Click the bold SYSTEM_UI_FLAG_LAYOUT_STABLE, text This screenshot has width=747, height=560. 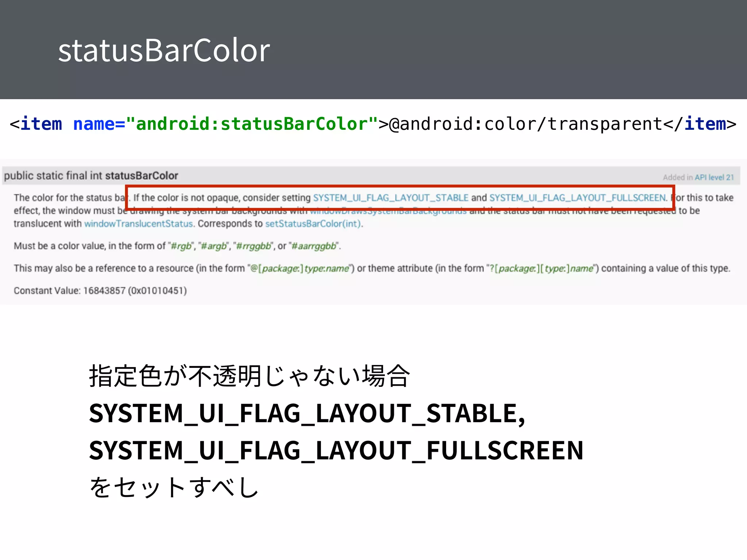pyautogui.click(x=307, y=413)
